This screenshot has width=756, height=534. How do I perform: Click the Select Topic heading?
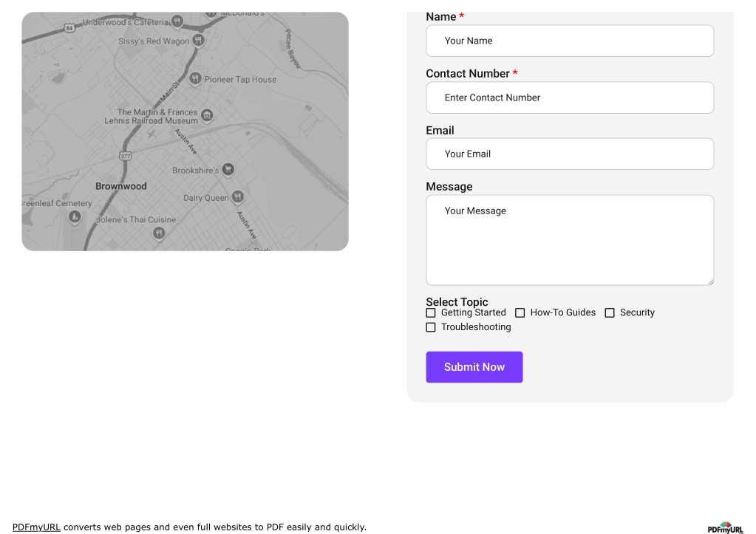click(x=457, y=302)
